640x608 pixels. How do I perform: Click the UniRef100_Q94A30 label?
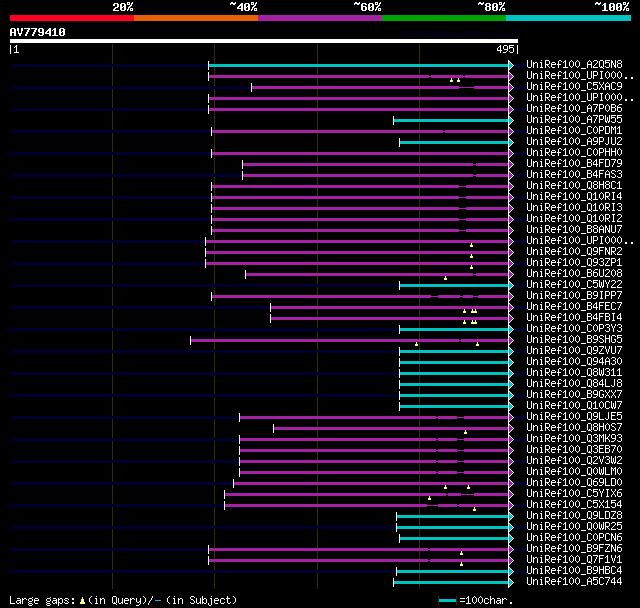574,362
